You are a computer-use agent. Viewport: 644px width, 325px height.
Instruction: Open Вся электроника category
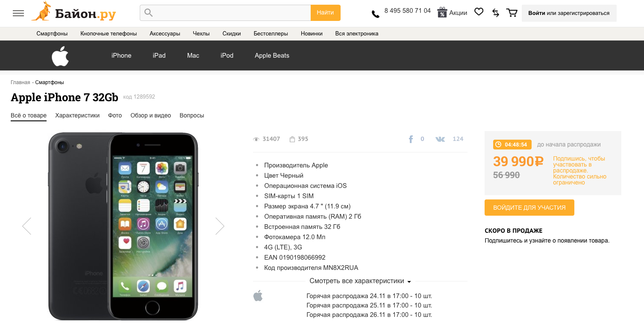pos(357,33)
